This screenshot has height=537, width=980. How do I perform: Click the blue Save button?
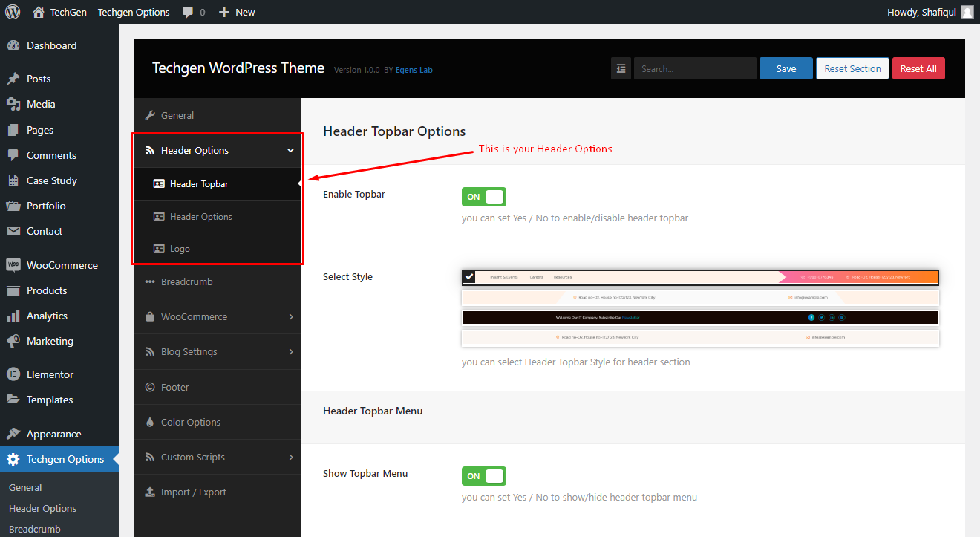click(x=786, y=68)
